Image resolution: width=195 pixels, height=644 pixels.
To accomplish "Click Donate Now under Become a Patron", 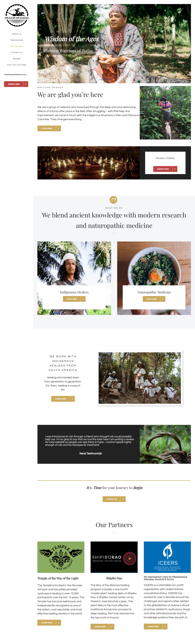I will pos(165,169).
